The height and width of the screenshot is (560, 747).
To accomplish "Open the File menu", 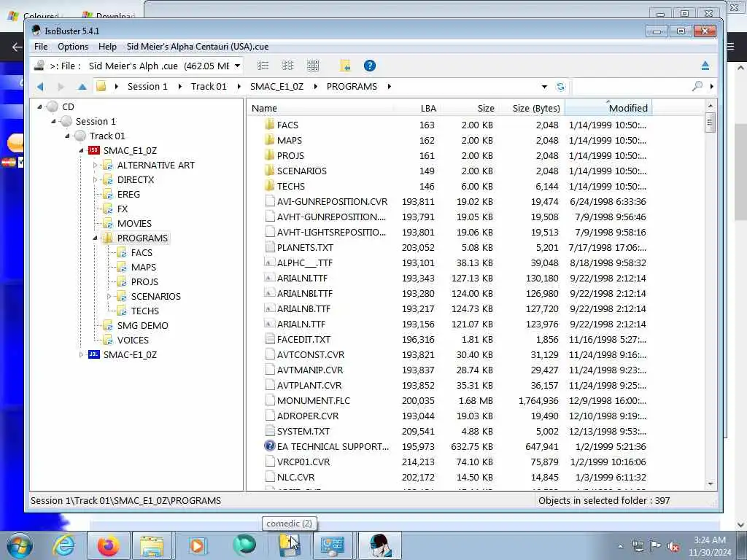I will [41, 47].
